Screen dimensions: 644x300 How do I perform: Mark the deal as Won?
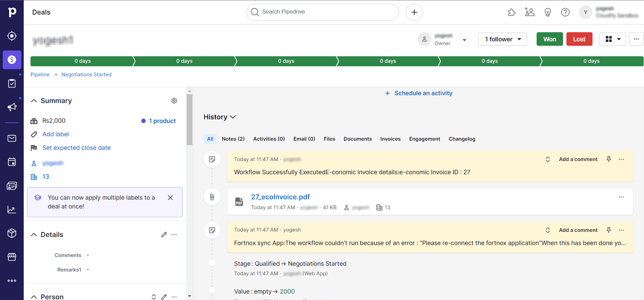pos(550,39)
